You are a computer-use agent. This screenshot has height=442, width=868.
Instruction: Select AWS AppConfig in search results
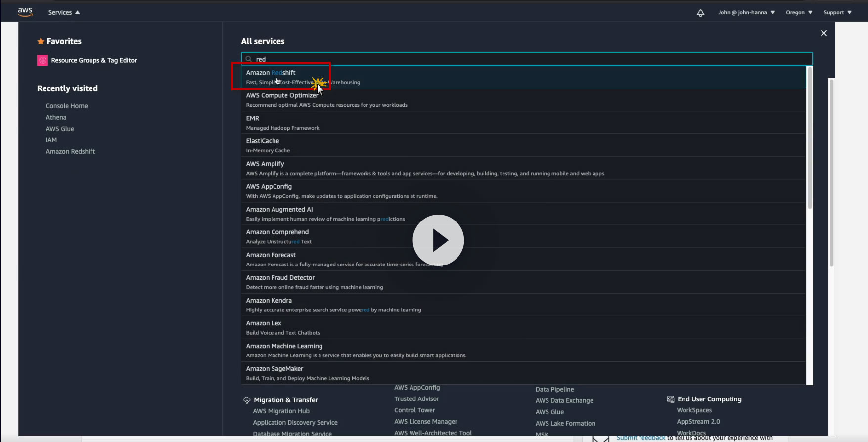point(523,191)
